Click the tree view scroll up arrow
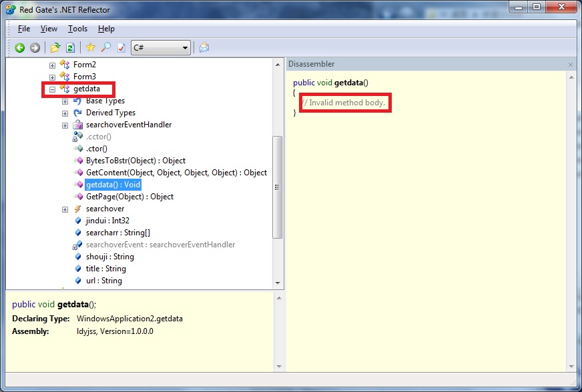The image size is (582, 392). [x=278, y=65]
